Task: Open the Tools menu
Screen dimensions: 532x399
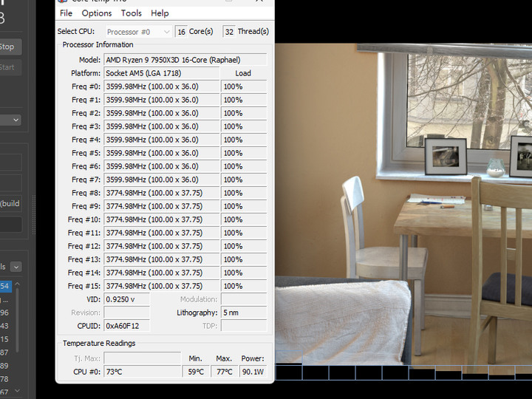Action: tap(132, 13)
